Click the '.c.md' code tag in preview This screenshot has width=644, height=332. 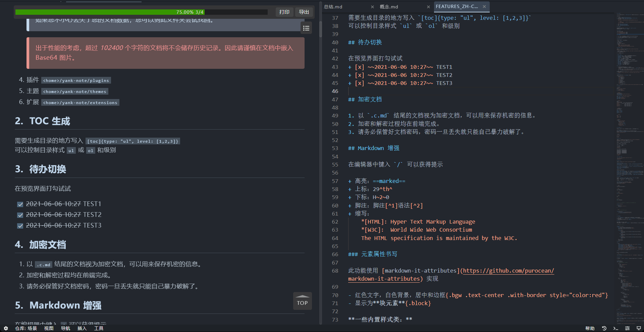pyautogui.click(x=44, y=265)
